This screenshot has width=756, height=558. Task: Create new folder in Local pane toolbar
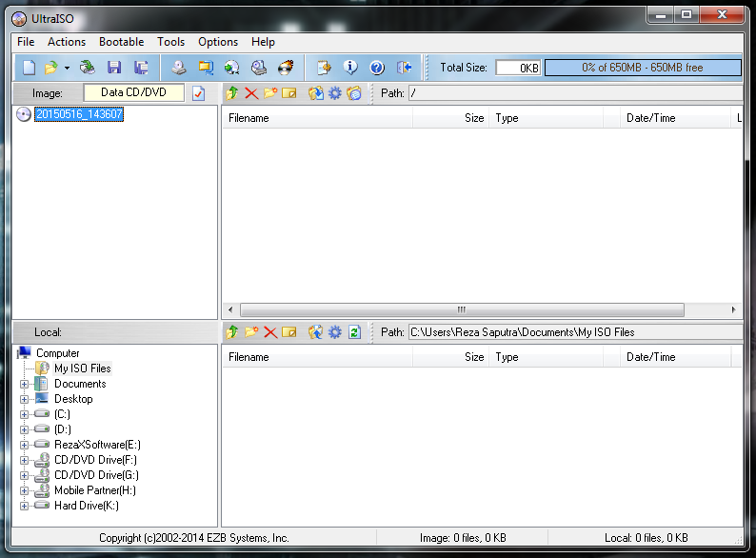tap(251, 331)
